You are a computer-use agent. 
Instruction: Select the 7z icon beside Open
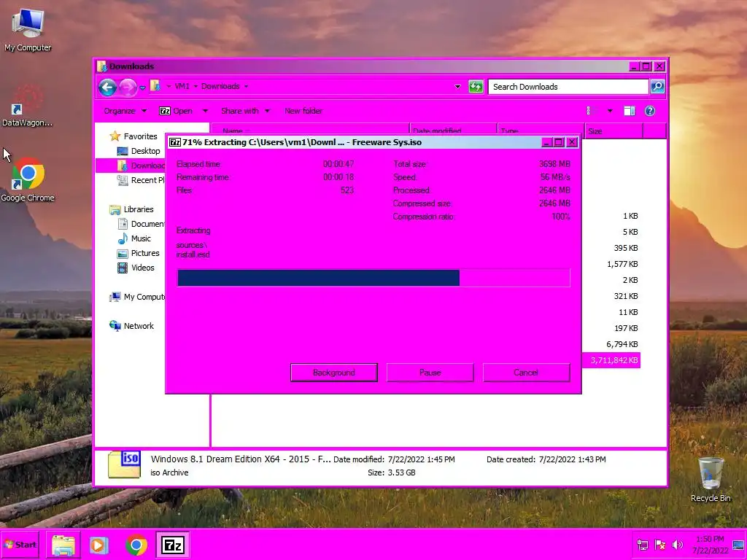pos(165,111)
